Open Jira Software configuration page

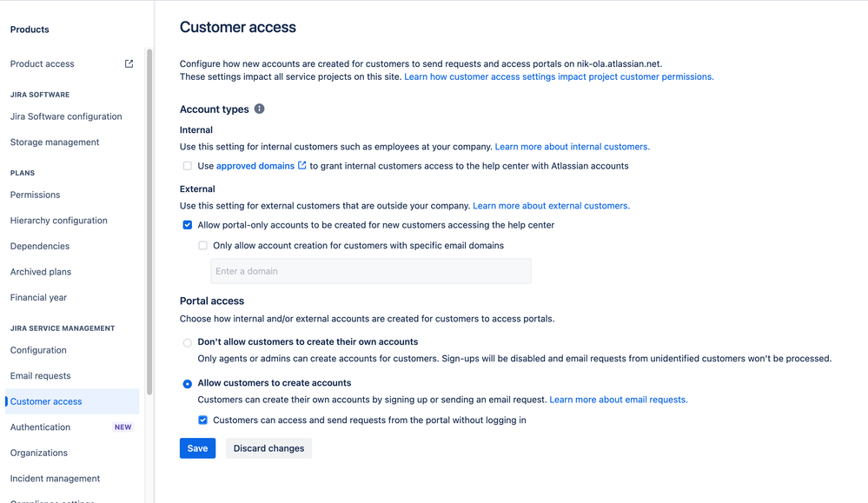coord(66,116)
